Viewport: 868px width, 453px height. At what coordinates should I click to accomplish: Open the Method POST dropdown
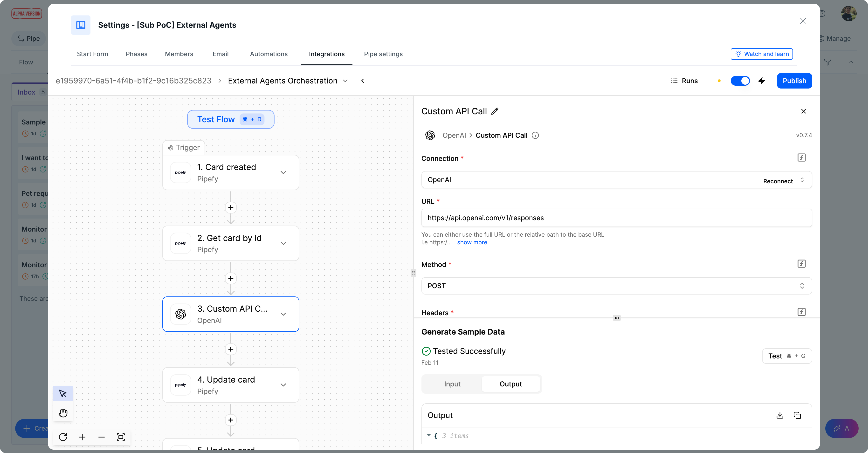616,286
